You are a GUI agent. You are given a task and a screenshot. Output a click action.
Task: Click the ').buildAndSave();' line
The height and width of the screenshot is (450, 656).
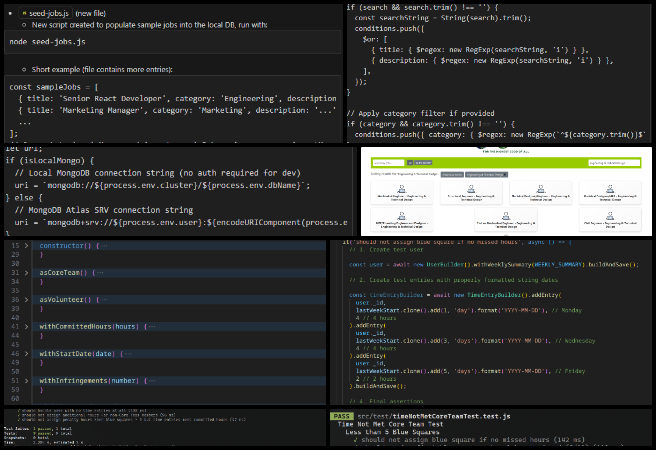click(x=378, y=386)
